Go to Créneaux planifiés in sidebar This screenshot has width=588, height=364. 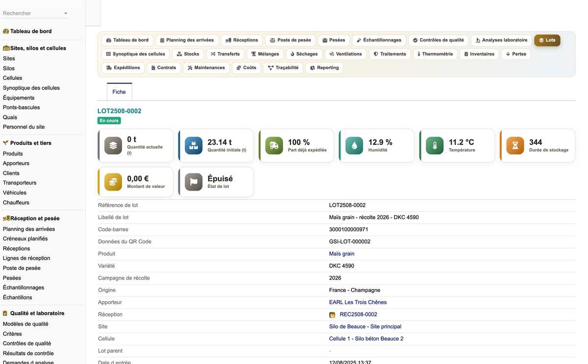tap(25, 239)
